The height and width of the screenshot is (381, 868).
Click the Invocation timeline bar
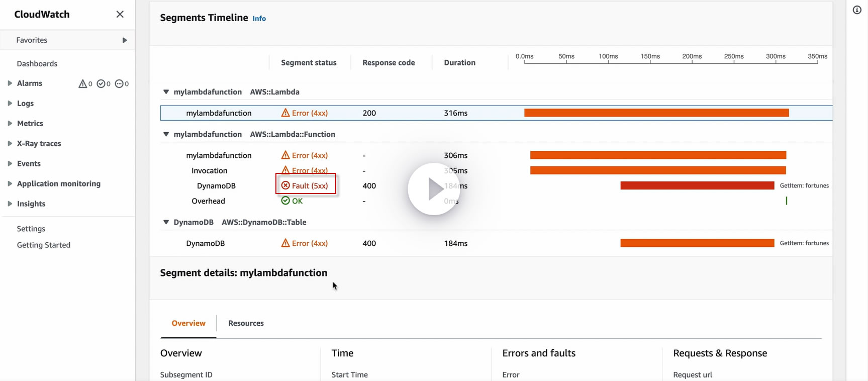click(x=658, y=170)
